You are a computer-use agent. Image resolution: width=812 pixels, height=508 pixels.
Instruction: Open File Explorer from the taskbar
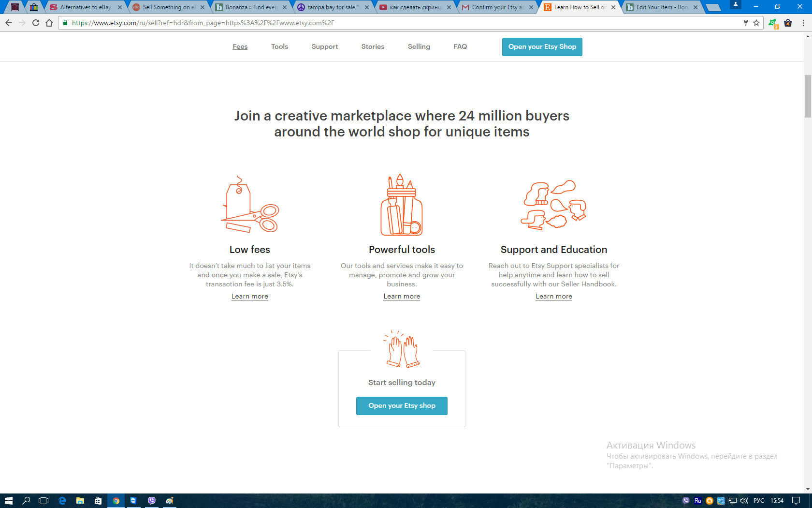(80, 501)
